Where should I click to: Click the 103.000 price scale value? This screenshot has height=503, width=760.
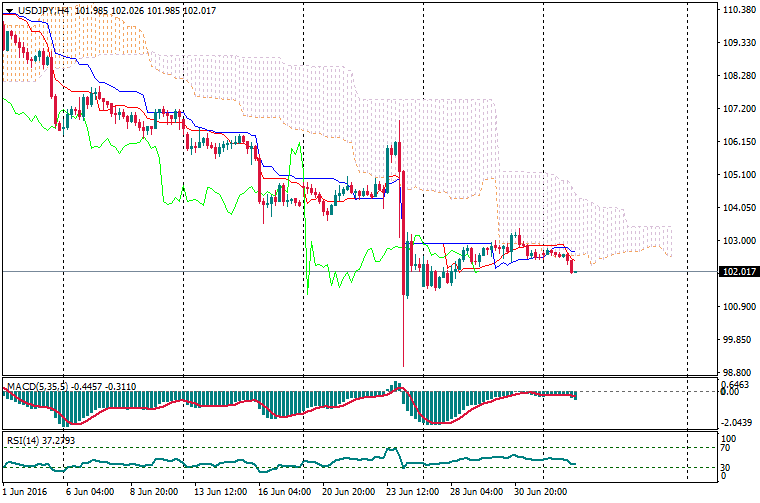(x=739, y=240)
